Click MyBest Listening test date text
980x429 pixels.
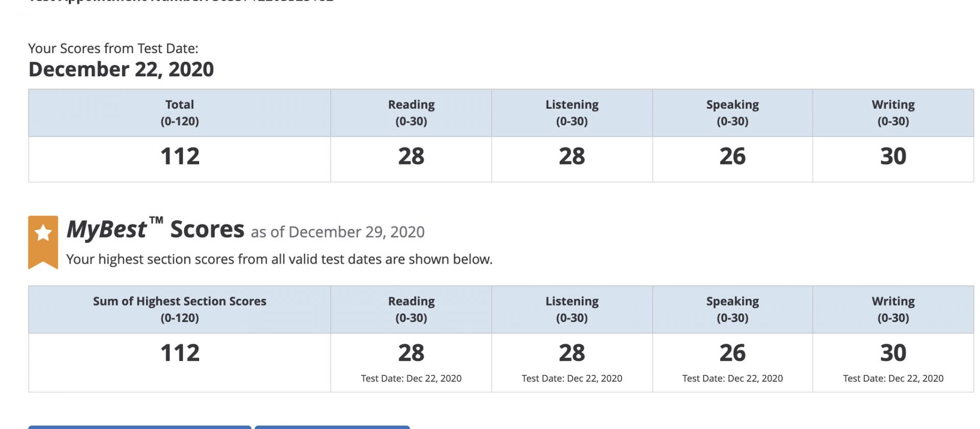click(572, 378)
